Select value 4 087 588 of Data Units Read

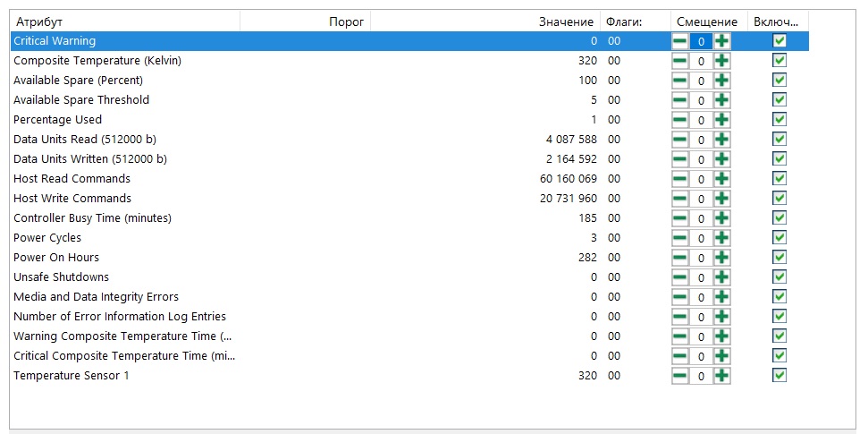coord(572,139)
